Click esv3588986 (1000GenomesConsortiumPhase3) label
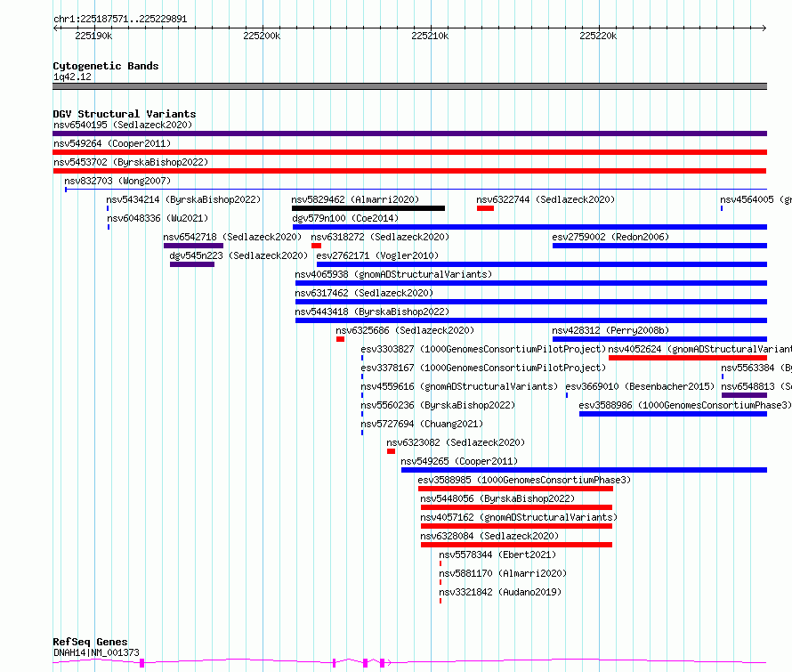Image resolution: width=792 pixels, height=672 pixels. point(685,405)
